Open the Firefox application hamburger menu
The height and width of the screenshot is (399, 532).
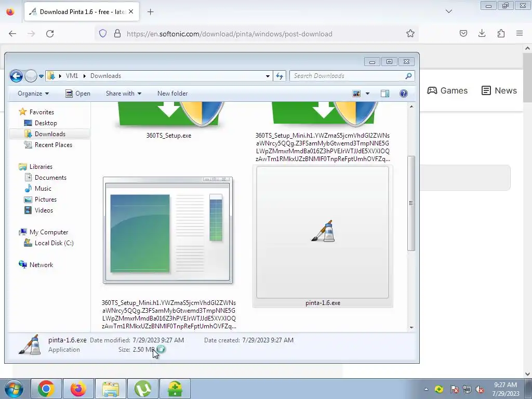pyautogui.click(x=520, y=34)
